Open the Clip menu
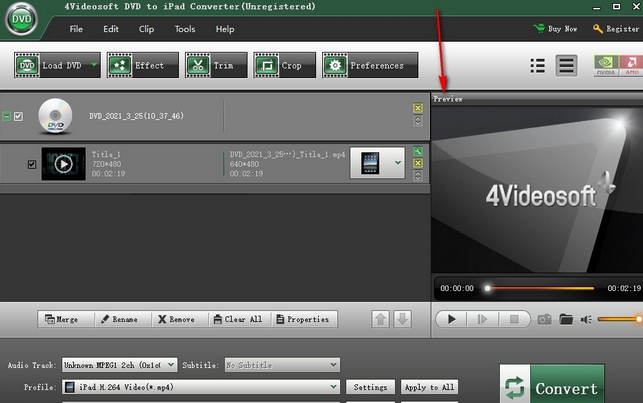 tap(146, 29)
